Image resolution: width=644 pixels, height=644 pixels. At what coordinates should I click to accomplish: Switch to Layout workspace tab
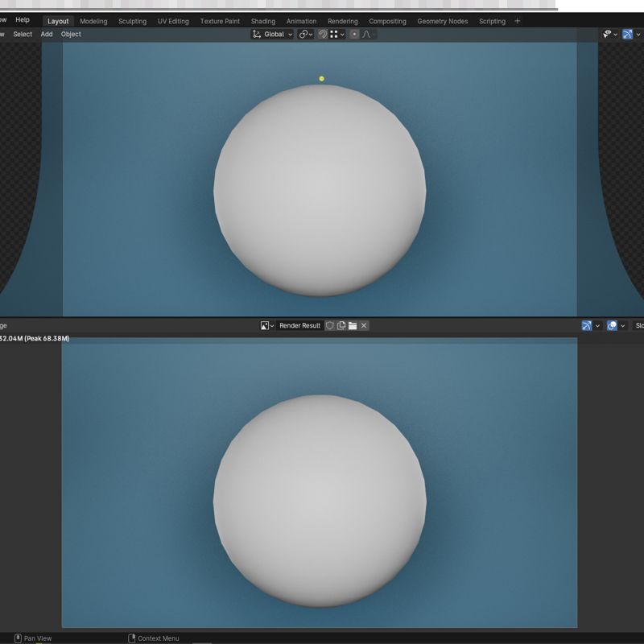tap(58, 21)
